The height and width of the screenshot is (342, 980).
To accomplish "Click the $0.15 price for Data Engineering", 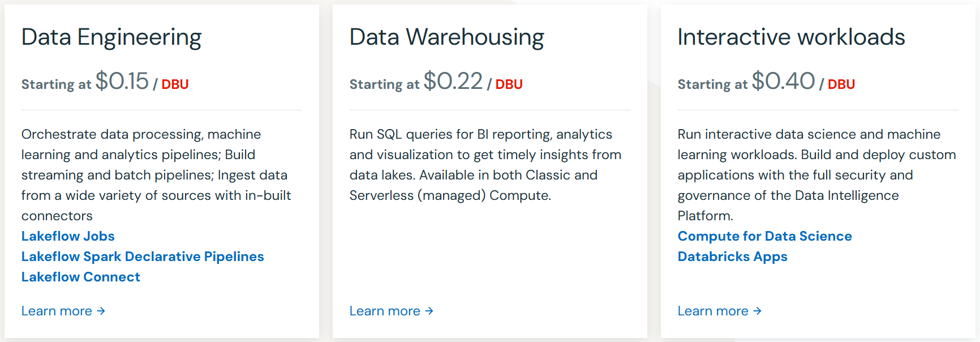I will pyautogui.click(x=122, y=80).
